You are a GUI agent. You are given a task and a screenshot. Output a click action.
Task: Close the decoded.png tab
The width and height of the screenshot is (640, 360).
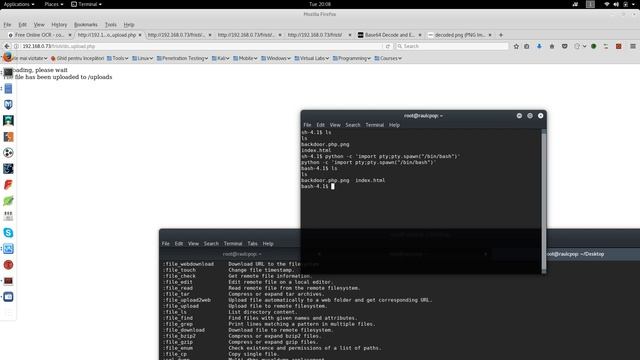pyautogui.click(x=490, y=35)
